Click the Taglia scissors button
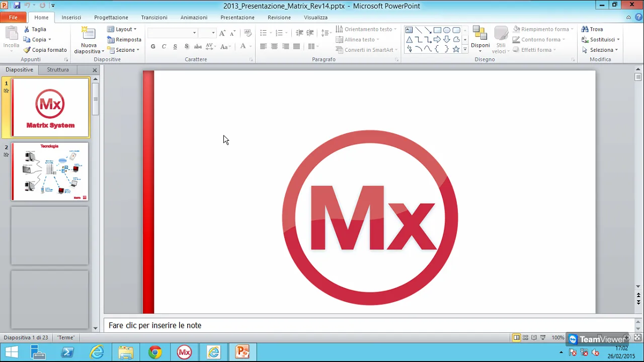The image size is (644, 362). pyautogui.click(x=35, y=29)
